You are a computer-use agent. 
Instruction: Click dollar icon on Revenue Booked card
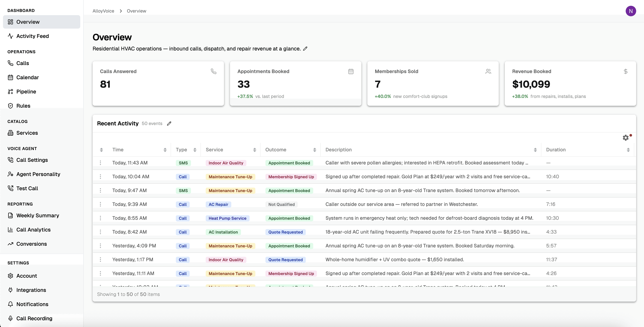pos(626,71)
